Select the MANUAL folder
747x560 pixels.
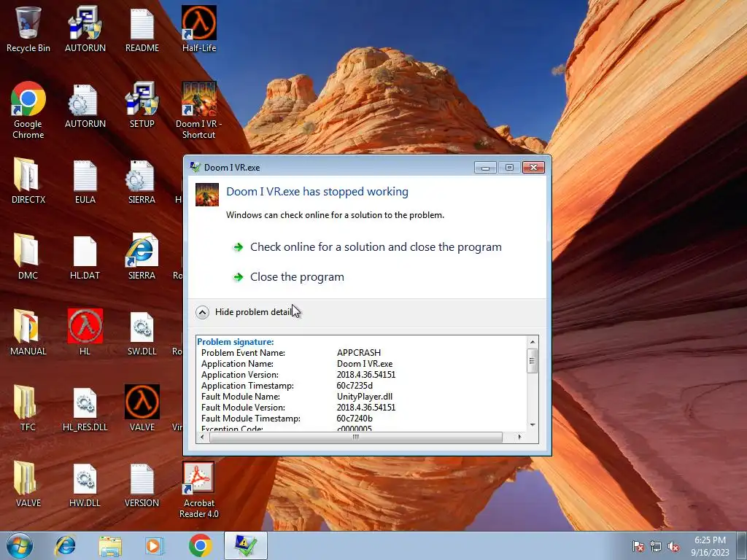tap(28, 332)
